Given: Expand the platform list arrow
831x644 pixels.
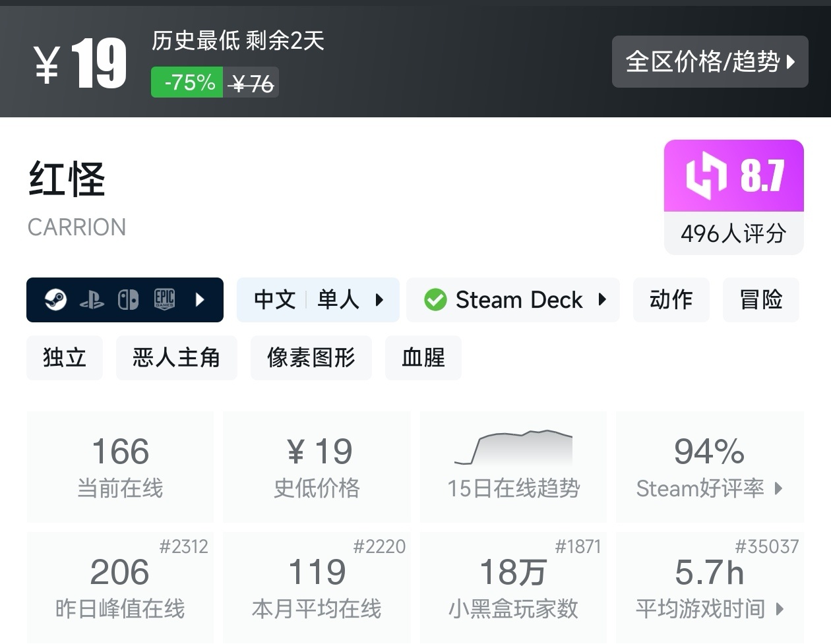Looking at the screenshot, I should click(200, 300).
